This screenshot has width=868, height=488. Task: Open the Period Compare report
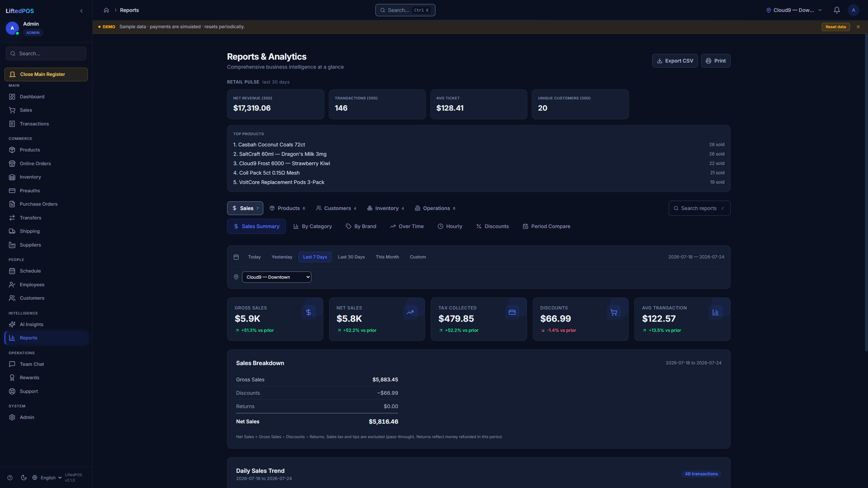click(x=546, y=226)
